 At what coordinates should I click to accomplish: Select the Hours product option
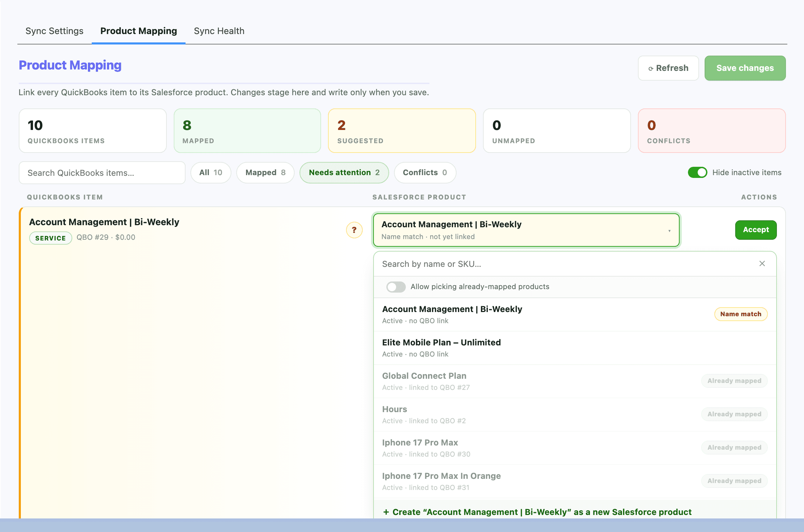pos(575,415)
